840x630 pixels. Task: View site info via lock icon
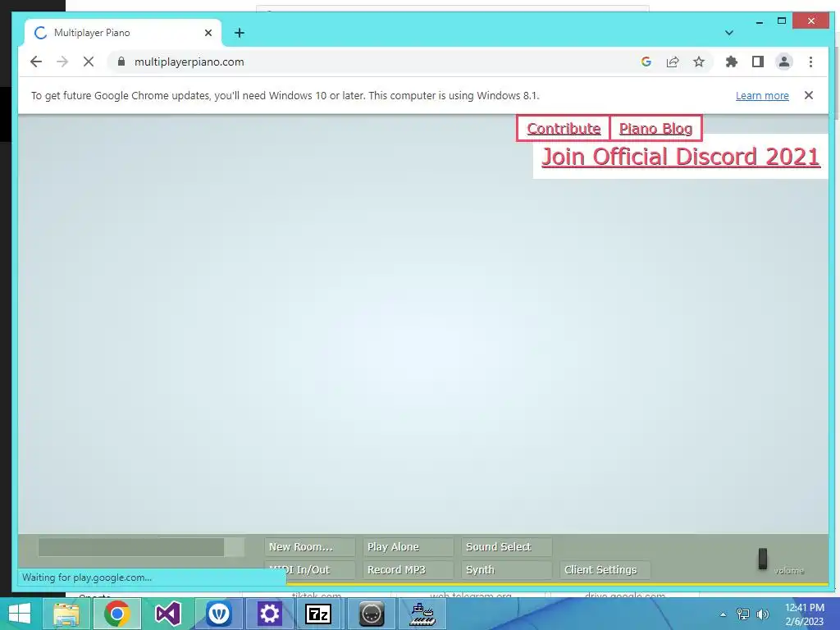121,62
